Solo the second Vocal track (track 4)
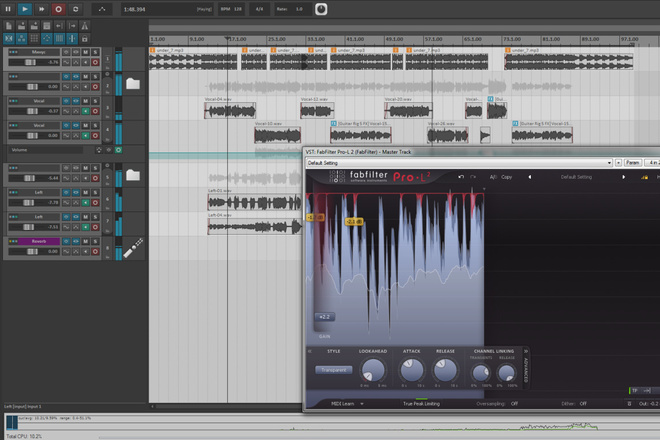Screen dimensions: 660x440 coord(95,125)
